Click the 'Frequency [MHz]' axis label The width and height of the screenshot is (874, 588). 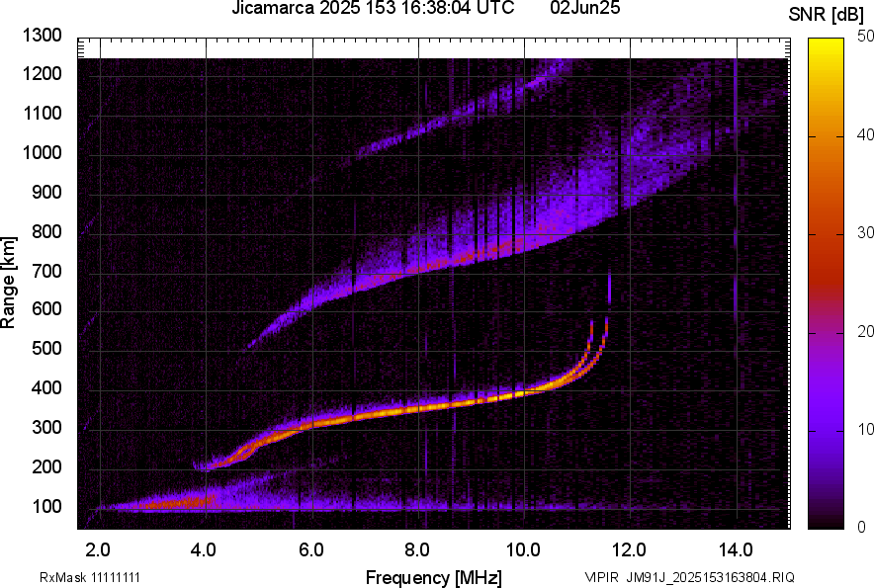[434, 577]
